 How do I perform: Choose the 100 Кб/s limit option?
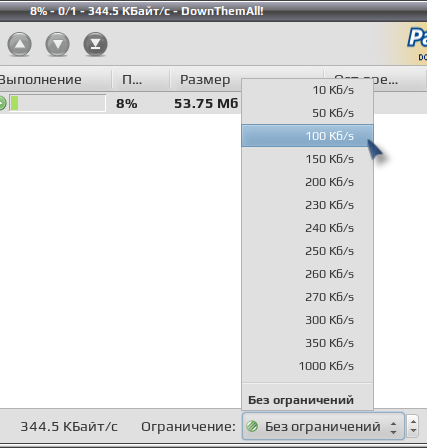tap(307, 136)
